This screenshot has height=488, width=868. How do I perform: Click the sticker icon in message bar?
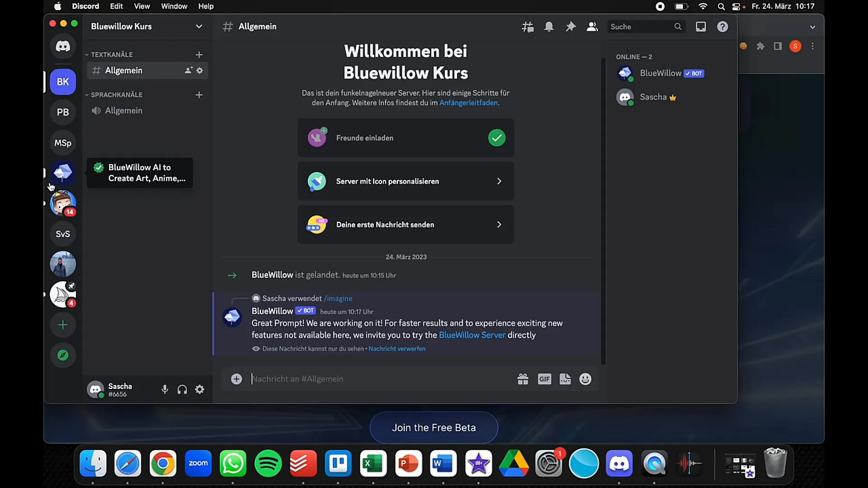point(565,378)
